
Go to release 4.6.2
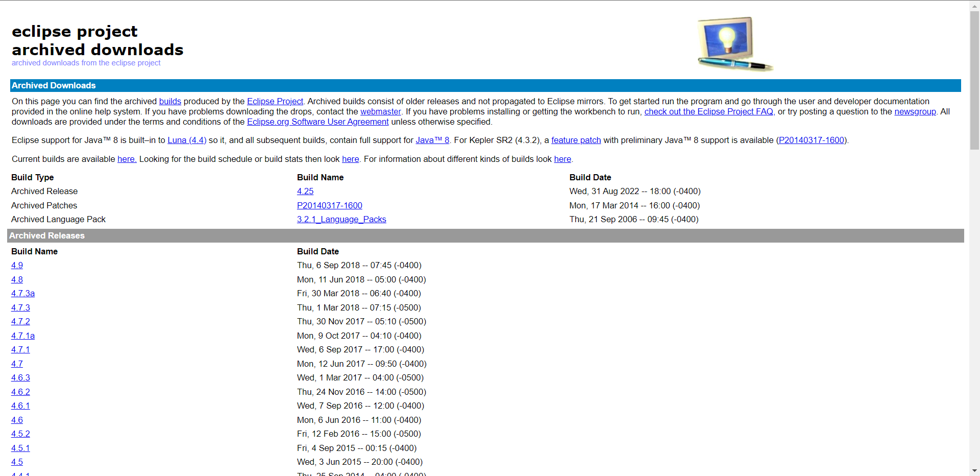point(20,392)
